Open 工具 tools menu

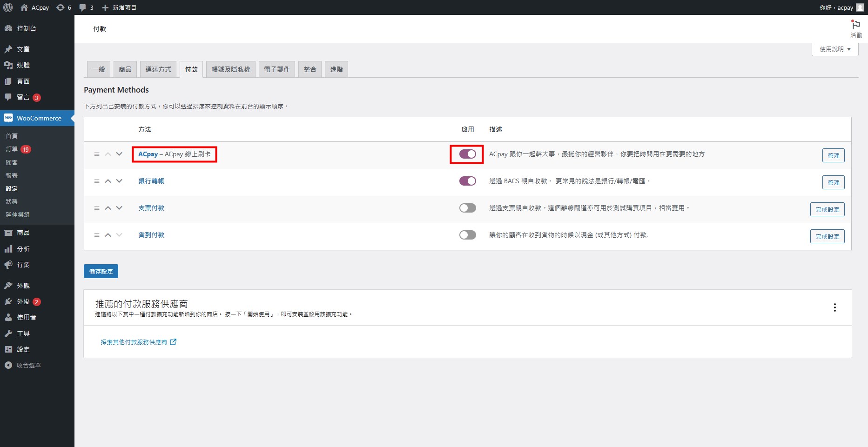click(x=37, y=334)
